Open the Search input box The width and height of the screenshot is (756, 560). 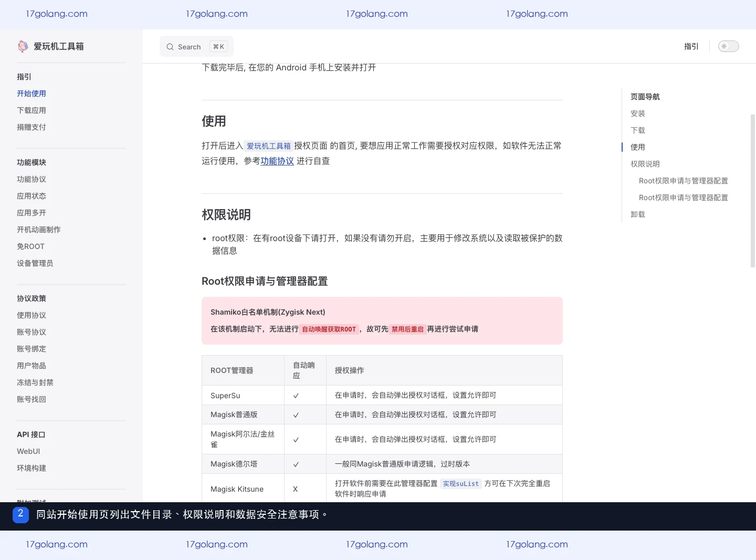pos(196,47)
